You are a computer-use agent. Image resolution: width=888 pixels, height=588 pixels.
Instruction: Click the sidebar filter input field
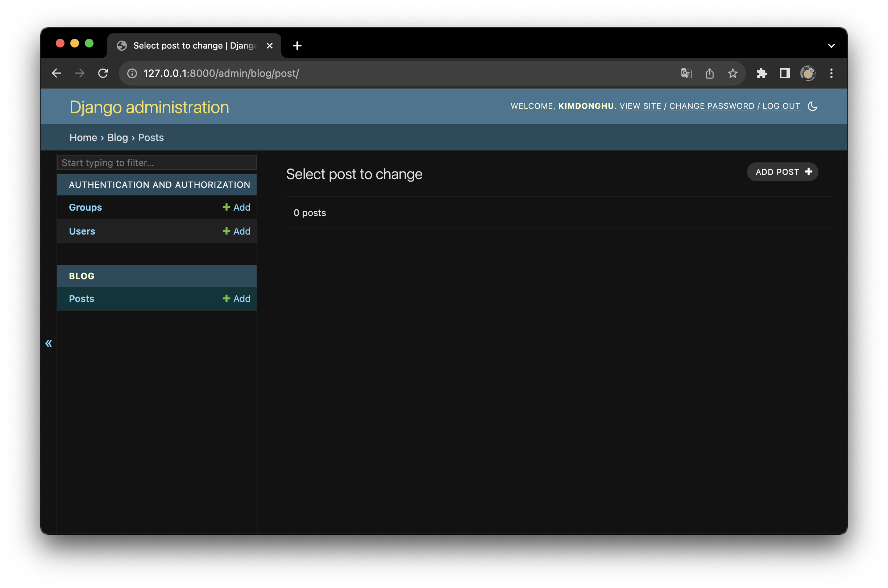(x=157, y=163)
